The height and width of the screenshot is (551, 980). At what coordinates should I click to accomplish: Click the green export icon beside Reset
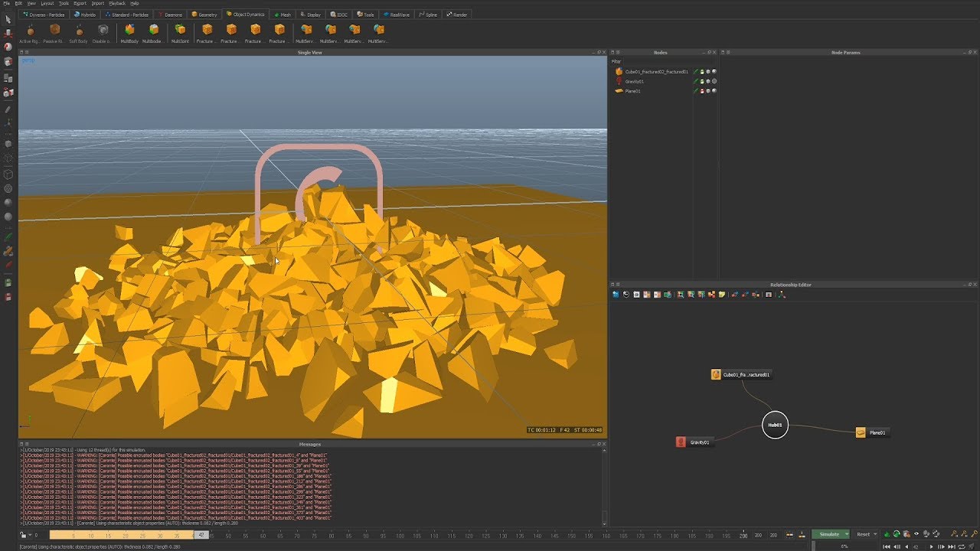[x=887, y=534]
